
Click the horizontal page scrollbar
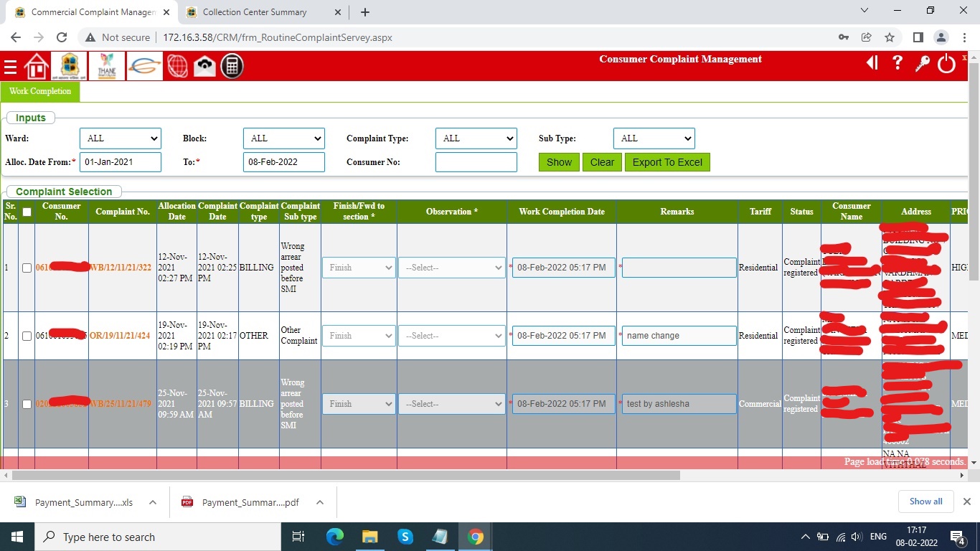(x=346, y=475)
